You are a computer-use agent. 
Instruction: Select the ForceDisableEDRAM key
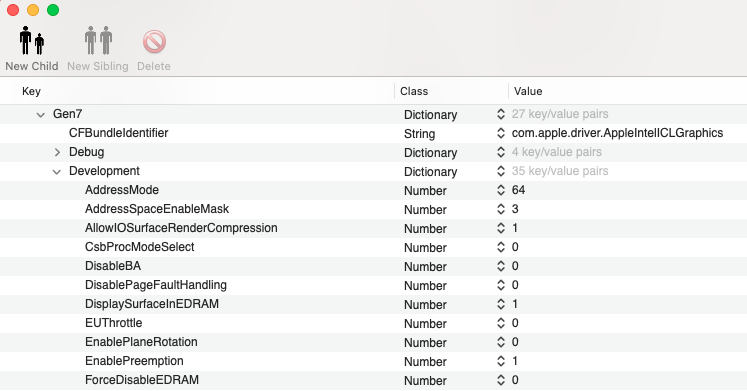pos(142,380)
